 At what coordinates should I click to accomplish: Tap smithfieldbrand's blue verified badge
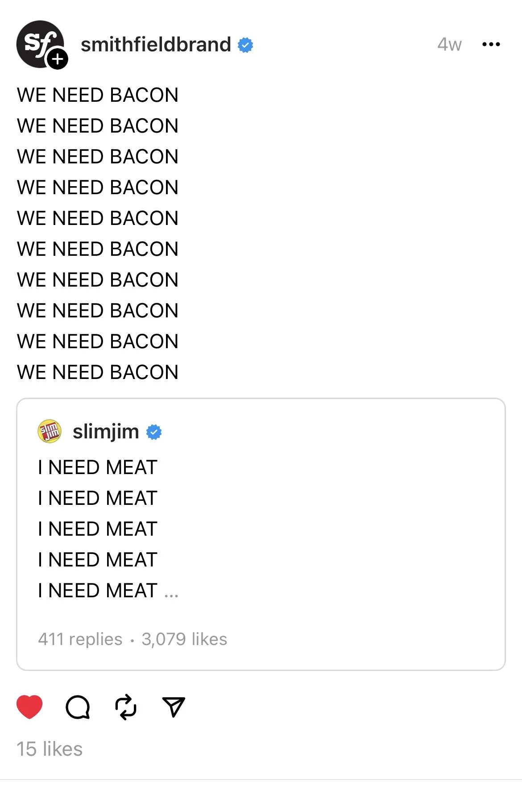click(x=245, y=45)
